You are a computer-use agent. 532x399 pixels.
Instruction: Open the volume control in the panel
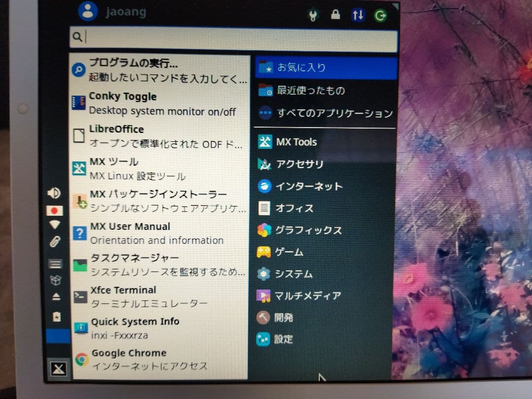(54, 193)
